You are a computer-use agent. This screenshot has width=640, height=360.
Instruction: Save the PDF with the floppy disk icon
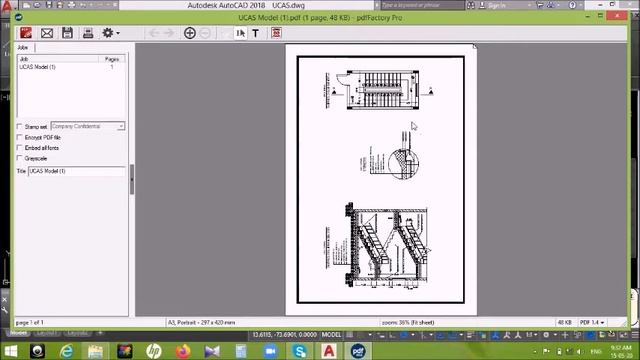pyautogui.click(x=67, y=33)
